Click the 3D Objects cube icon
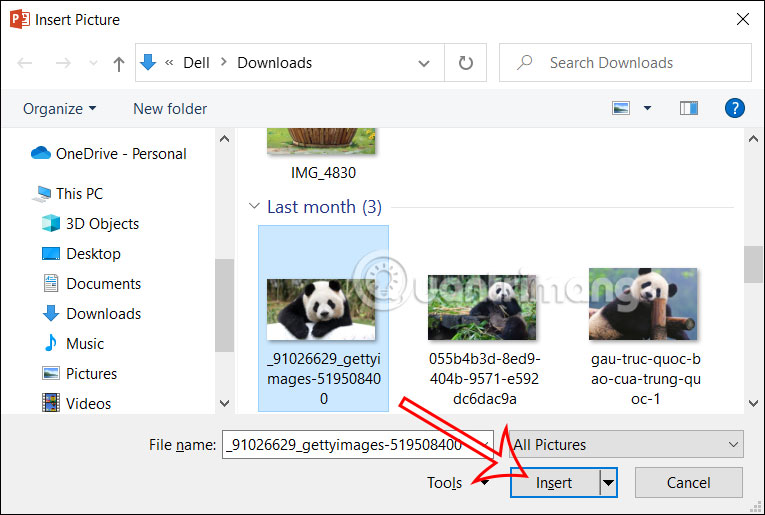This screenshot has width=765, height=515. pos(51,223)
